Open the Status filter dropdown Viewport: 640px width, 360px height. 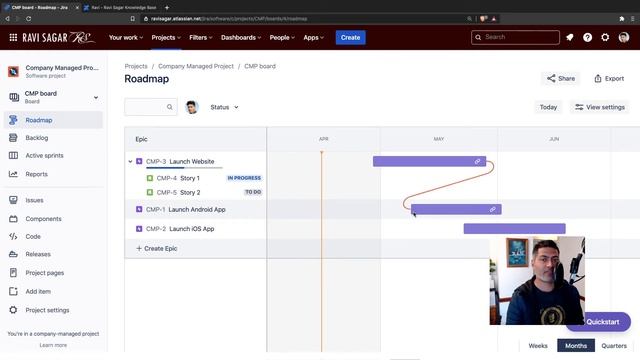point(224,107)
